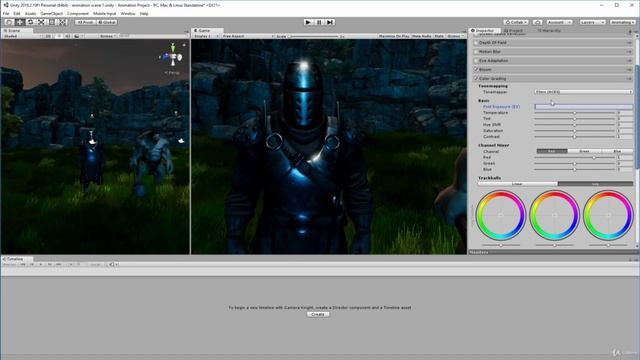Select Green channel in Channel Mixer
Viewport: 640px width, 360px height.
click(x=584, y=151)
